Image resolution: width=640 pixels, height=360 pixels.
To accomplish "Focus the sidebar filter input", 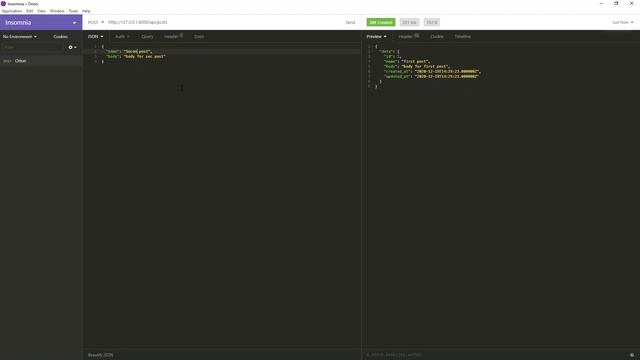I will point(33,47).
